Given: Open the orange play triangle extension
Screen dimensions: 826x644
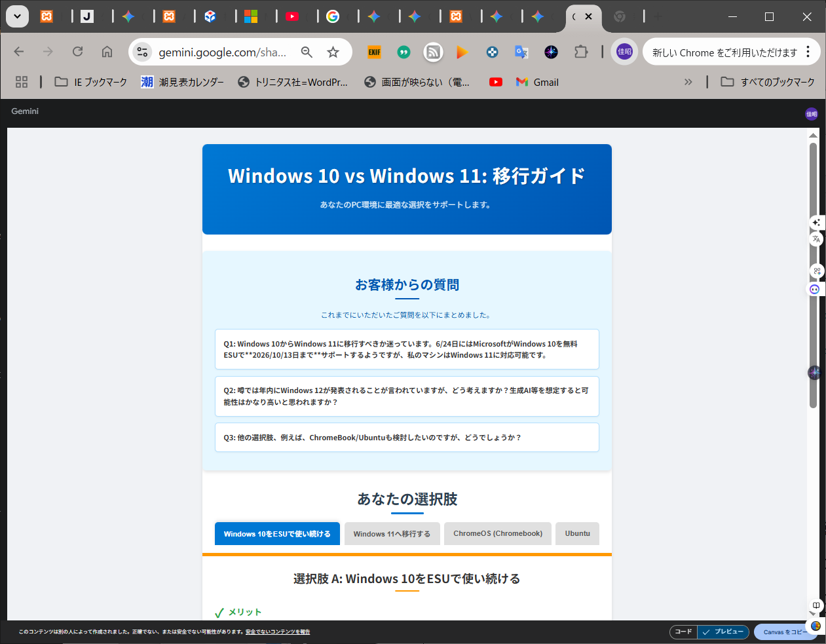Looking at the screenshot, I should (462, 52).
